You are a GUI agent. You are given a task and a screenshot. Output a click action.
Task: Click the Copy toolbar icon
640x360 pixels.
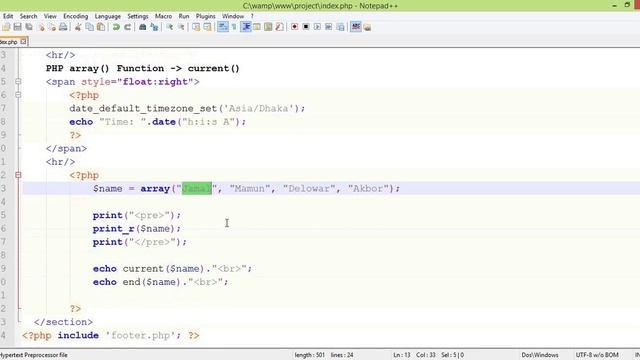pos(89,27)
